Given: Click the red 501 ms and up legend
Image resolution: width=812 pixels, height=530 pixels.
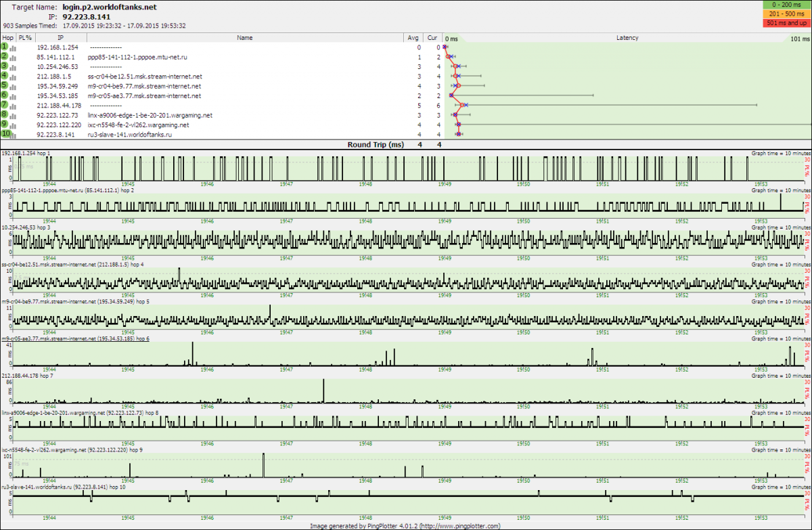Looking at the screenshot, I should click(786, 22).
